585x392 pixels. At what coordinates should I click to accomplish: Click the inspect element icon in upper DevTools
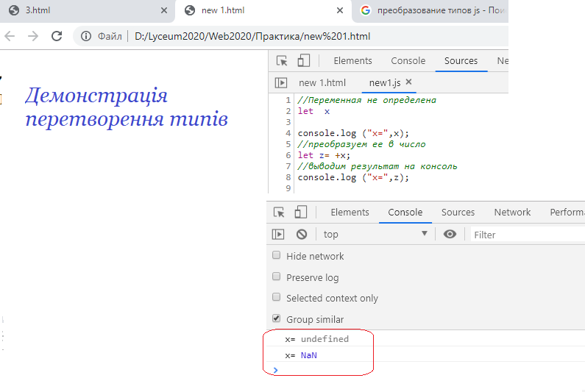pos(282,61)
